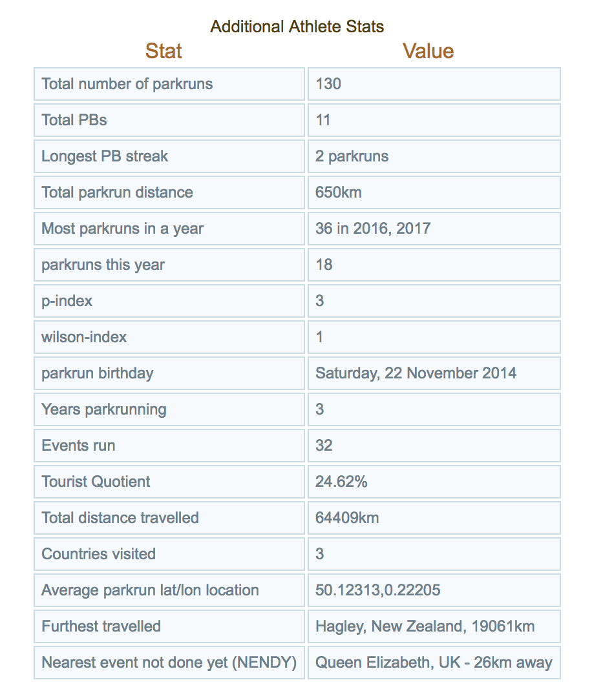Select the parkrun birthday date value
The height and width of the screenshot is (700, 592).
point(416,373)
